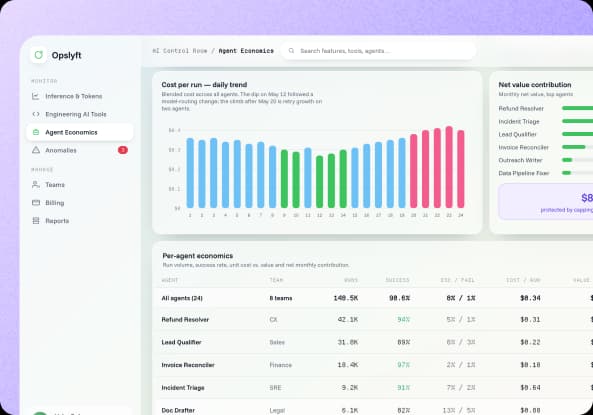Click the Agent Economics sidebar icon

pyautogui.click(x=36, y=132)
